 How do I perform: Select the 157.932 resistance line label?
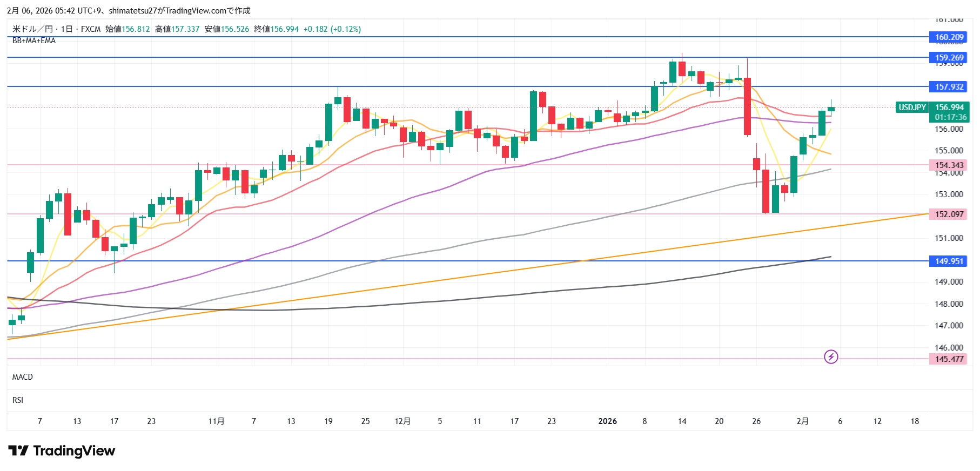pyautogui.click(x=949, y=87)
